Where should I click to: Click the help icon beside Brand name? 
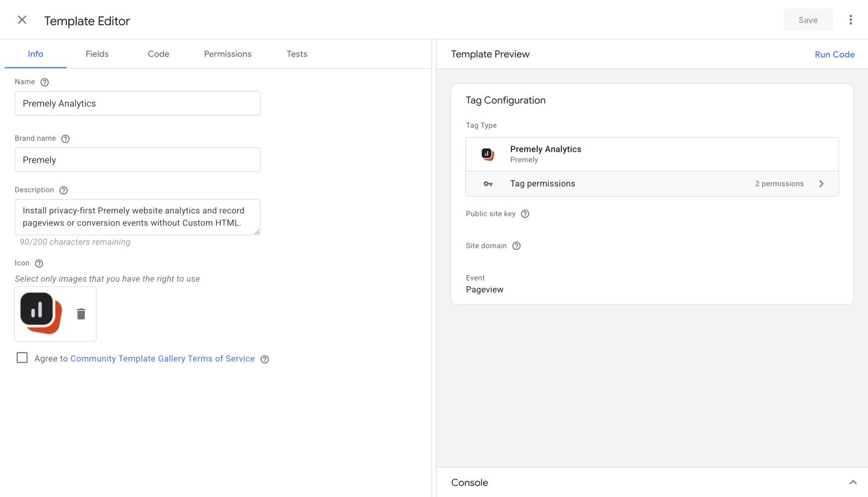coord(66,139)
